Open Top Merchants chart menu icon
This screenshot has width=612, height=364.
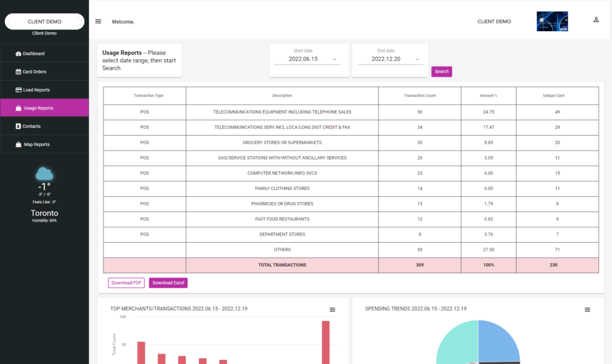coord(332,310)
